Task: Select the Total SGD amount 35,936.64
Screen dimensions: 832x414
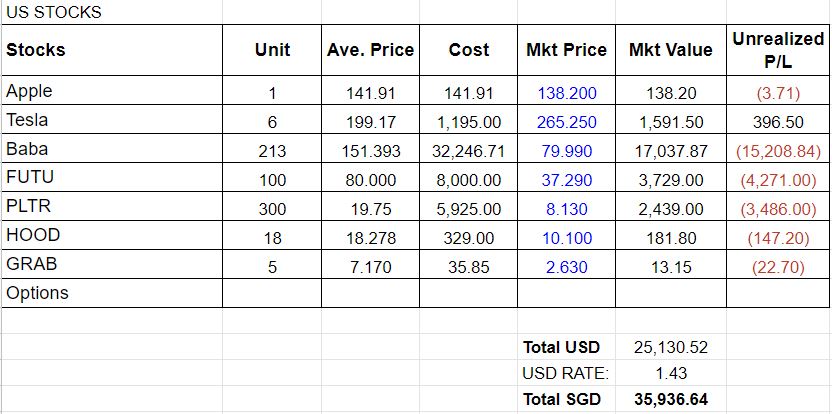Action: (671, 399)
